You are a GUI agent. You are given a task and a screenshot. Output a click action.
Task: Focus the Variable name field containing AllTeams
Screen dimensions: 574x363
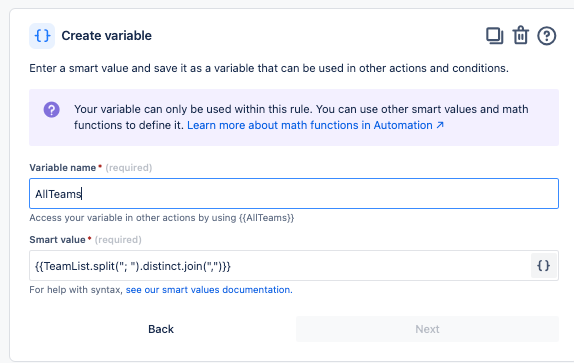[x=294, y=194]
